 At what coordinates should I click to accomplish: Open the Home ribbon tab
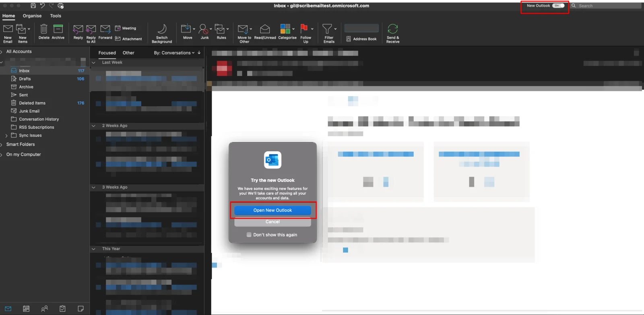[8, 16]
